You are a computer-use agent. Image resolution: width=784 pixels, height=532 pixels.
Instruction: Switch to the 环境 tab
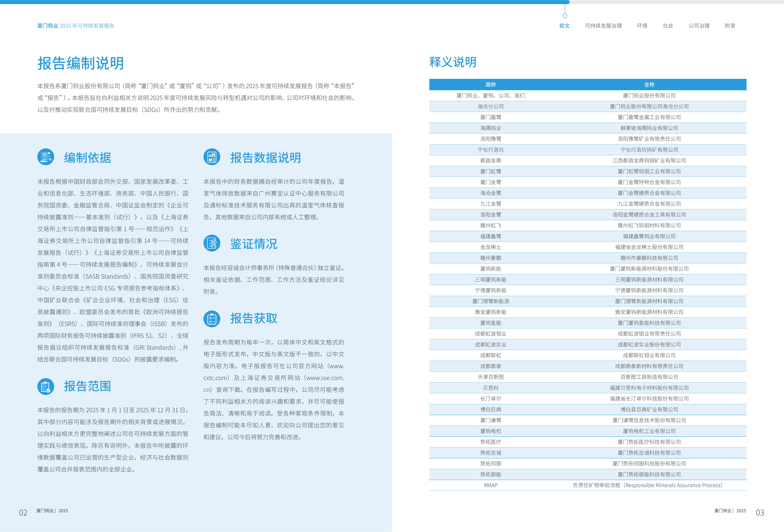(x=642, y=26)
